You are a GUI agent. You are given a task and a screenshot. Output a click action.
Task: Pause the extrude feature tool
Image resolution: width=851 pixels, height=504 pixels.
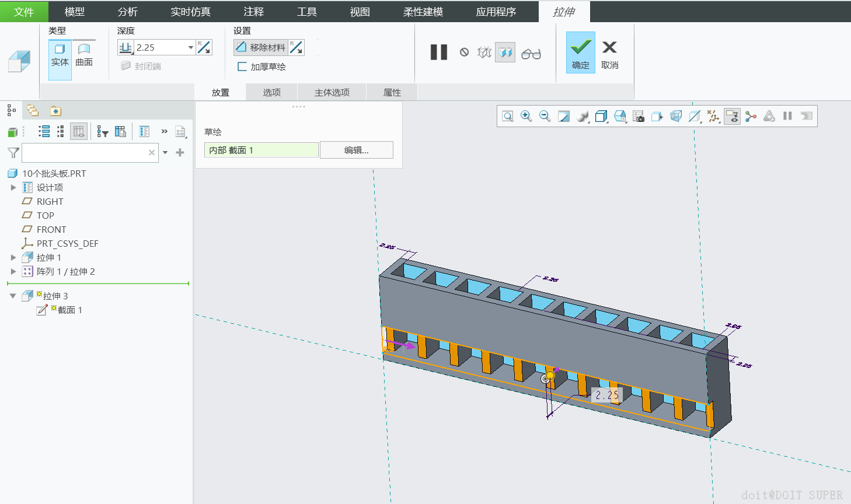(x=439, y=52)
